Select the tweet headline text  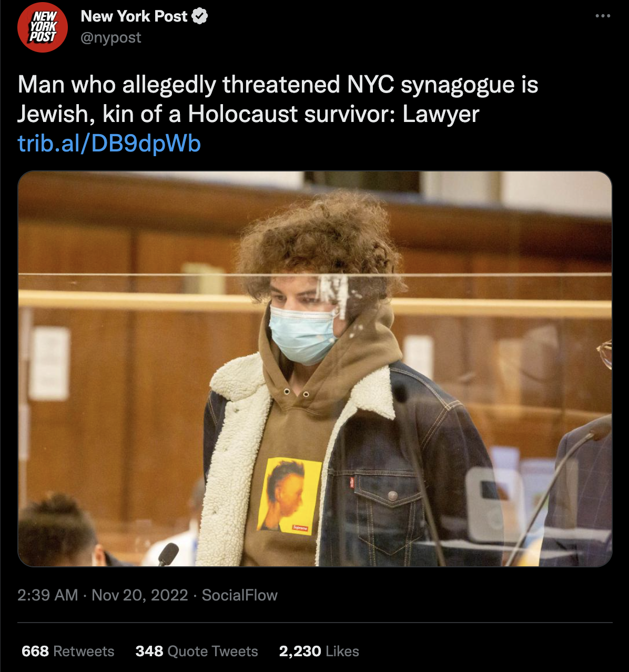(278, 99)
